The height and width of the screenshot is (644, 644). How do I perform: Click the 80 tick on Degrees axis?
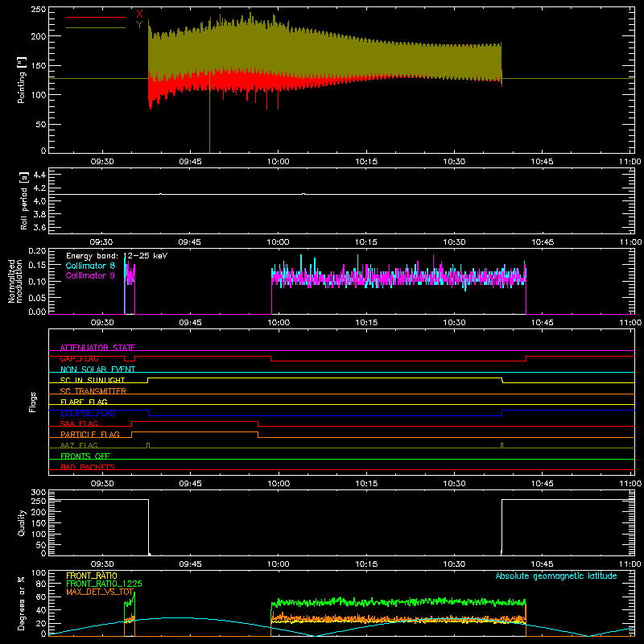pyautogui.click(x=41, y=584)
